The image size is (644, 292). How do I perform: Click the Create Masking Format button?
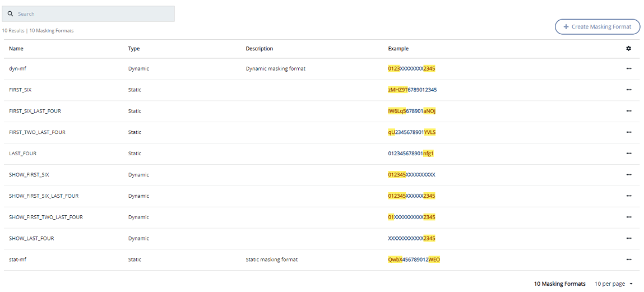pyautogui.click(x=597, y=27)
